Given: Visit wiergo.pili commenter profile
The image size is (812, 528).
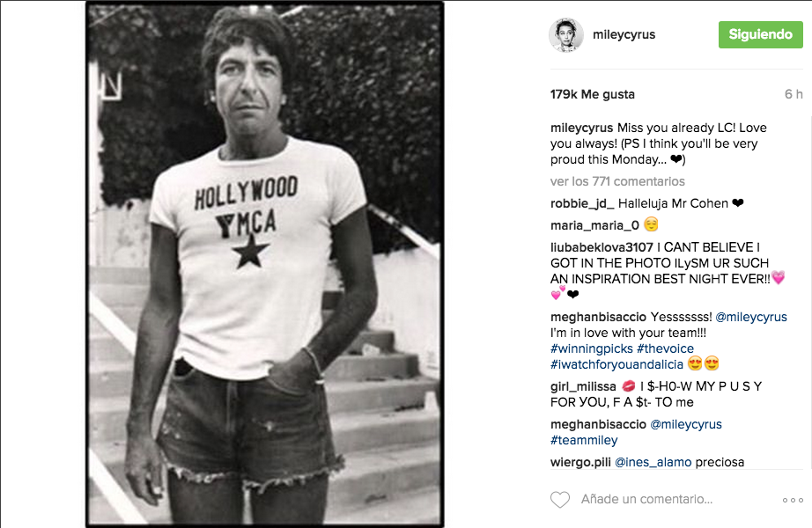Looking at the screenshot, I should click(579, 462).
